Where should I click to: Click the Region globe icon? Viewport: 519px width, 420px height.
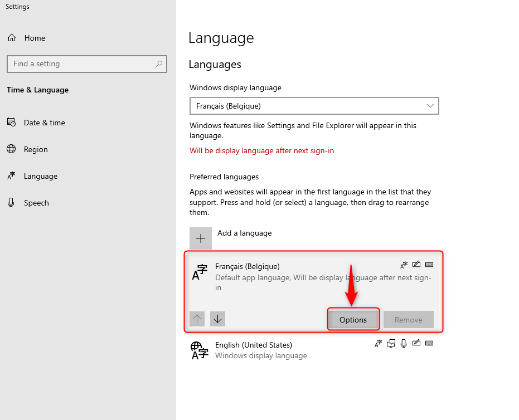11,149
